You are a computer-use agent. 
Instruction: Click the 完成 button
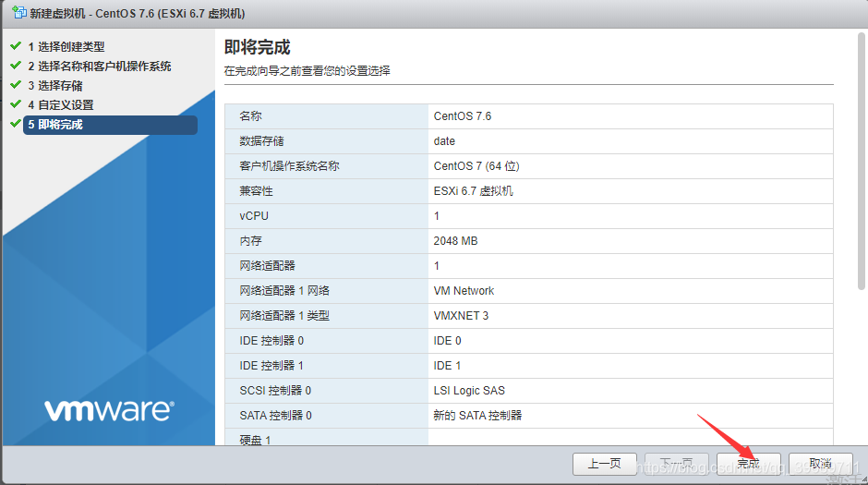pos(749,464)
